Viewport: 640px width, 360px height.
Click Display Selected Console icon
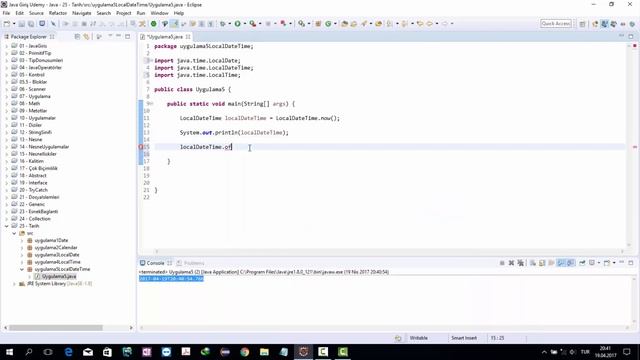pyautogui.click(x=592, y=263)
